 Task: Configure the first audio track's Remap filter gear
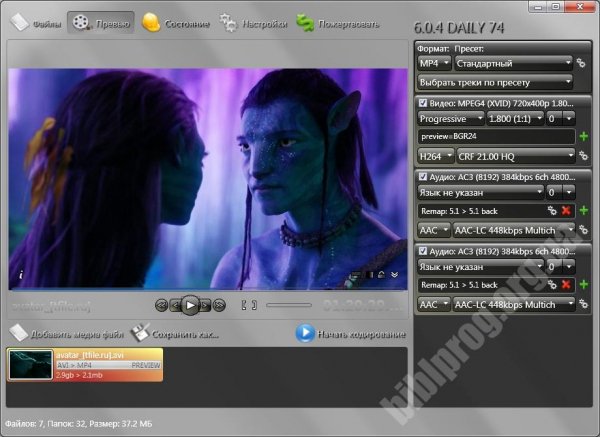(551, 210)
